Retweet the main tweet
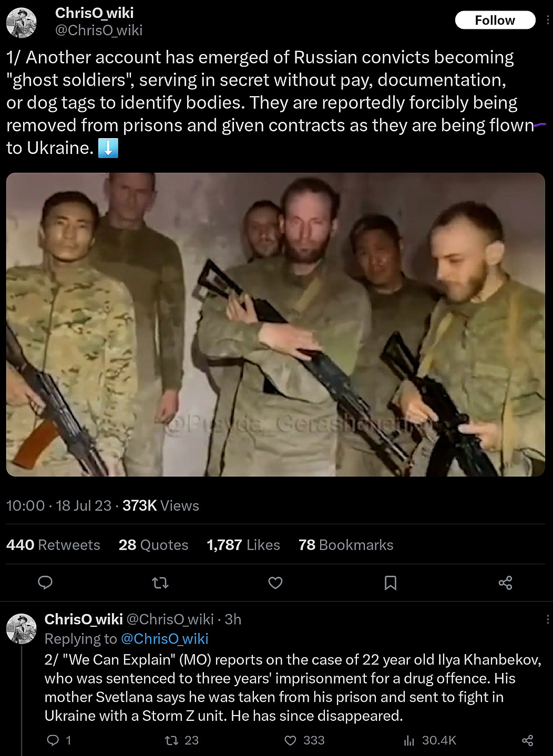The width and height of the screenshot is (553, 756). point(160,583)
